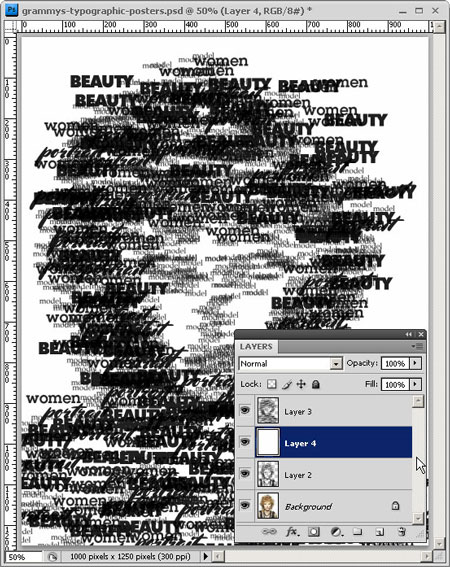The width and height of the screenshot is (450, 567).
Task: Click the Layers panel scroll up arrow
Action: tap(418, 401)
